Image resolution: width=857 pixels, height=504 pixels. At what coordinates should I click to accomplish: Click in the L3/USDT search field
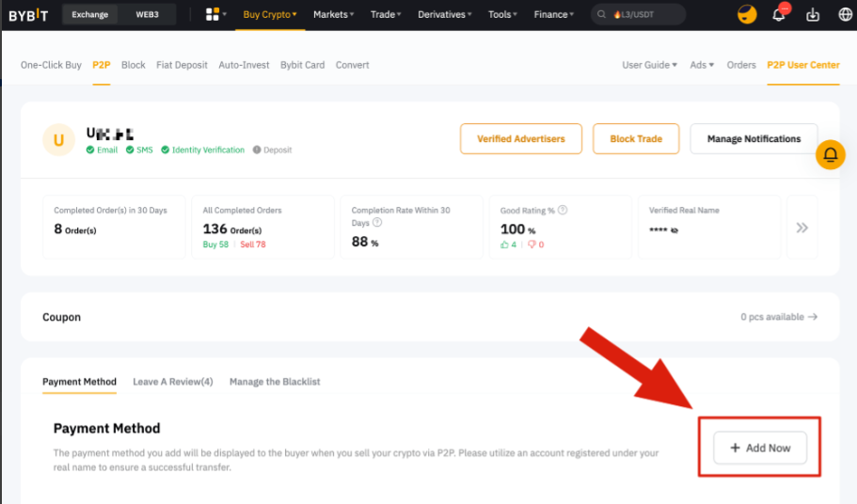pyautogui.click(x=639, y=15)
